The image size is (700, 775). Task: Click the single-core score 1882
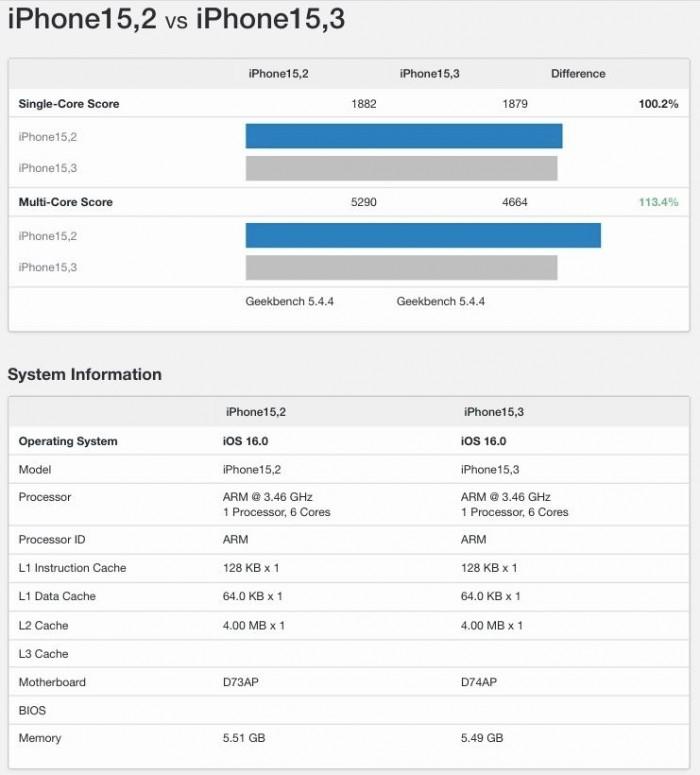pos(364,104)
